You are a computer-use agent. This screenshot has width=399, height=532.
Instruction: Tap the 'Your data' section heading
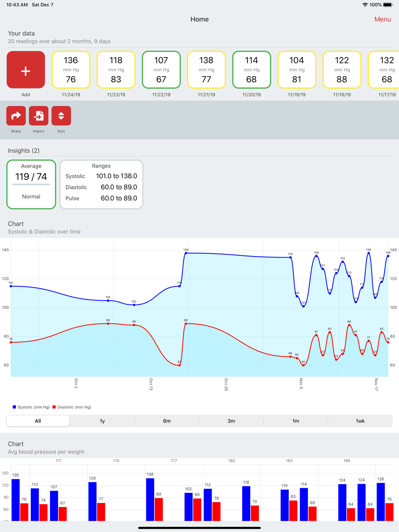point(22,33)
